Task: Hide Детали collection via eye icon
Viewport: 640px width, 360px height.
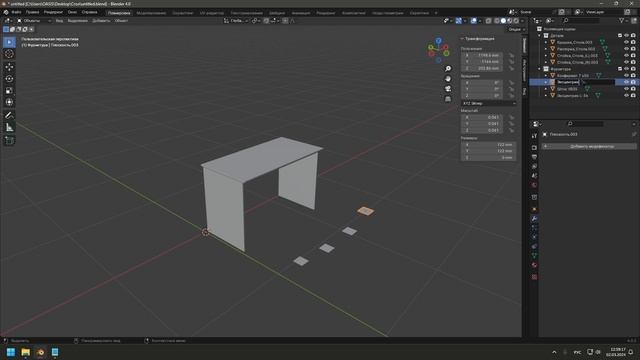Action: [x=627, y=36]
